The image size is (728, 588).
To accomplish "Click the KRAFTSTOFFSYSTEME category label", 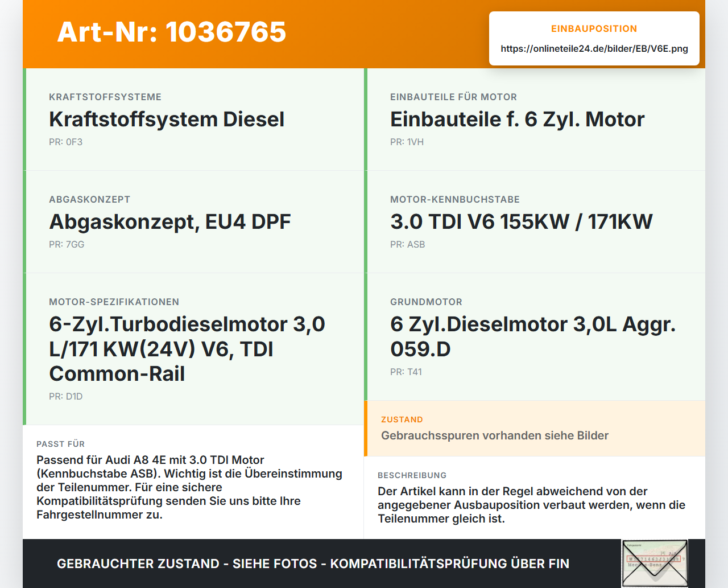I will pos(105,97).
